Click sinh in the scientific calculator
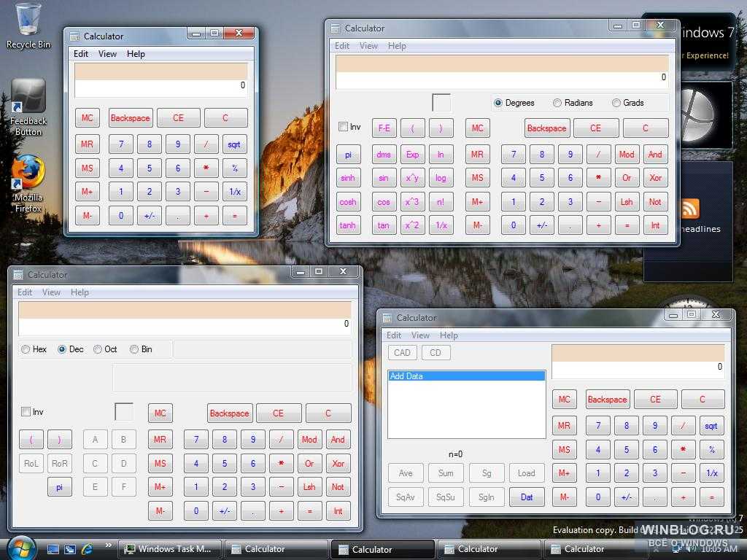 click(348, 178)
